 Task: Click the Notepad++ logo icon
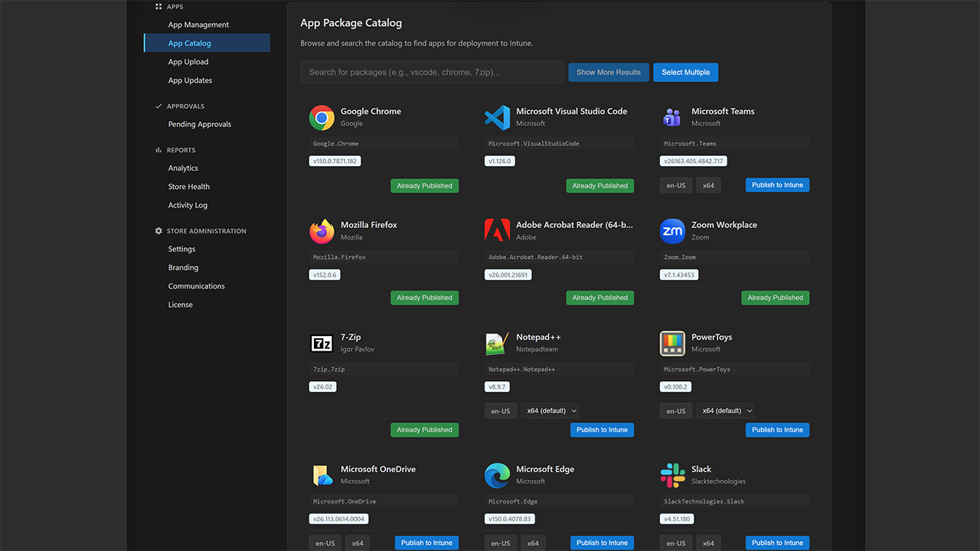(497, 343)
